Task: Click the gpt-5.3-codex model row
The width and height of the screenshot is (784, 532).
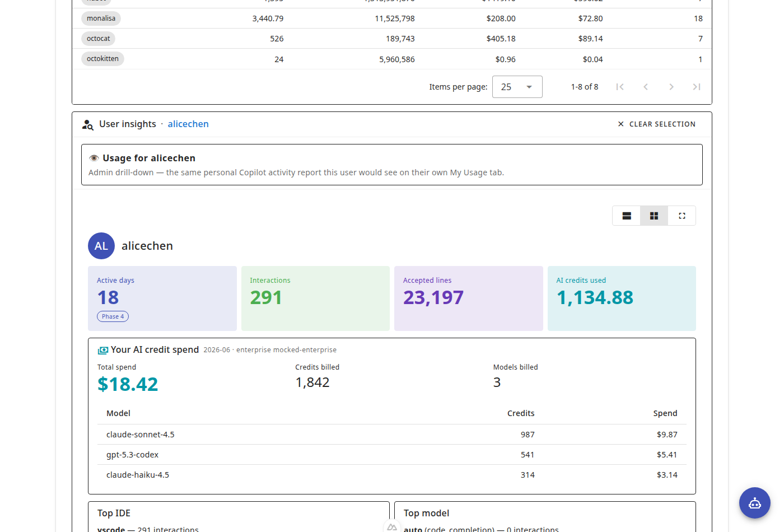Action: (392, 455)
